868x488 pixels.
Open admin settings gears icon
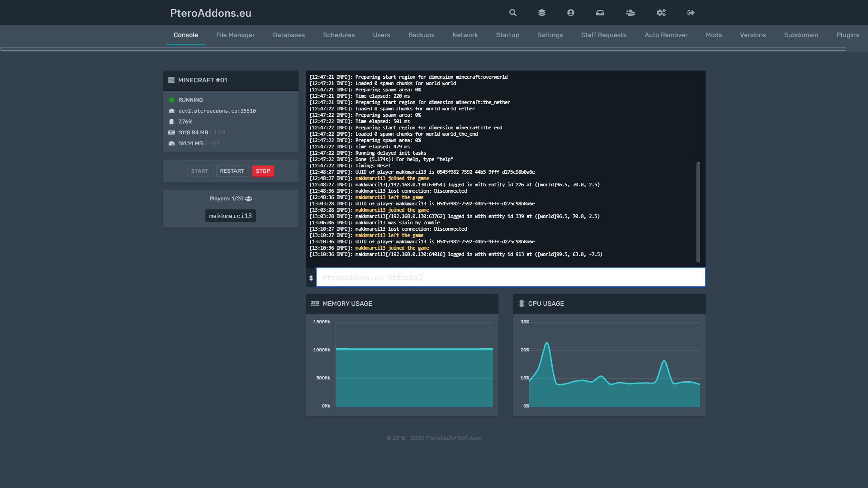click(661, 13)
